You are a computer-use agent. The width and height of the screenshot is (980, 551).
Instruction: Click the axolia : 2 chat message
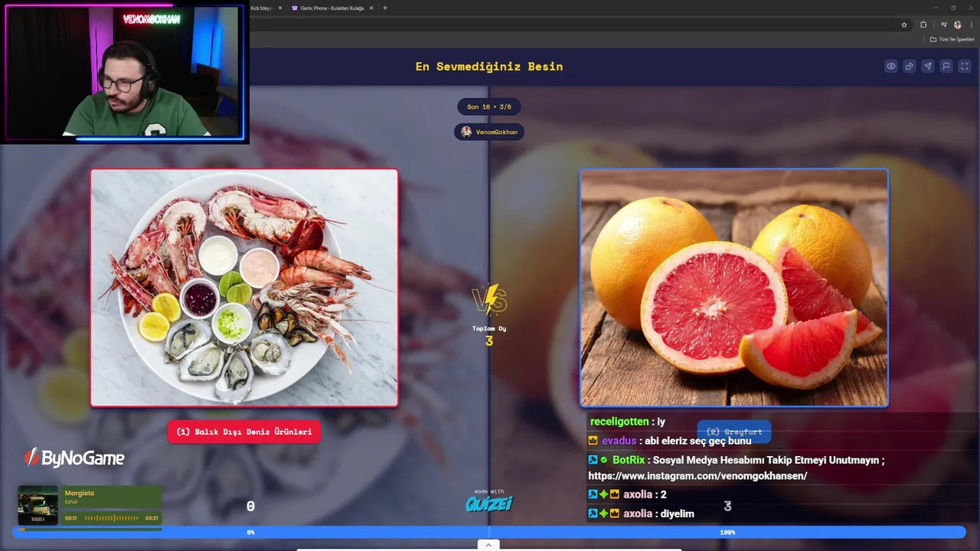pos(628,494)
